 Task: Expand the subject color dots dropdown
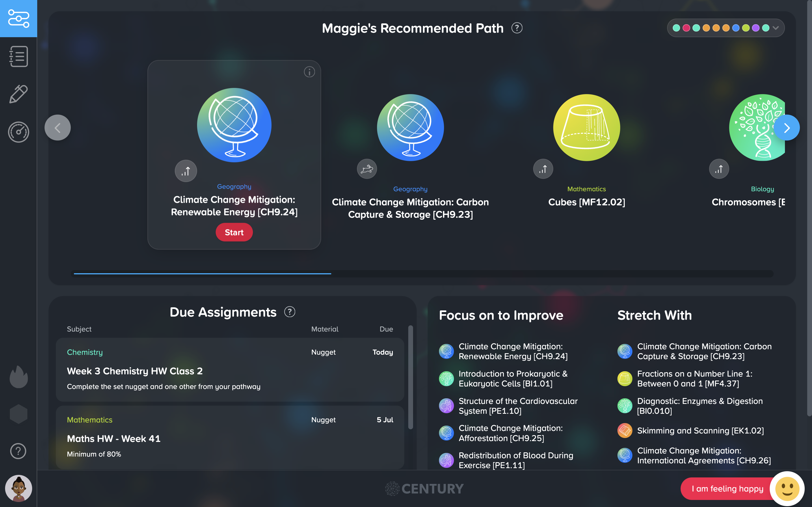point(775,28)
